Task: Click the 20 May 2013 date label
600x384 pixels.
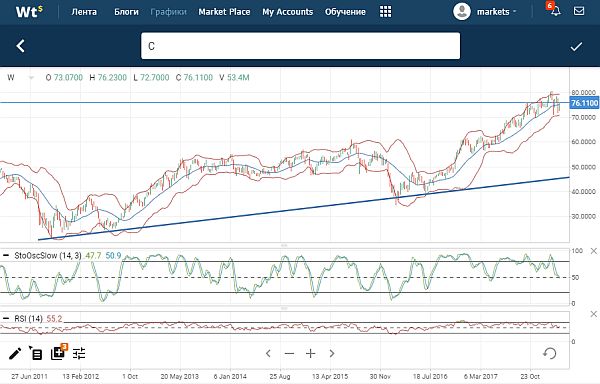Action: [x=179, y=376]
